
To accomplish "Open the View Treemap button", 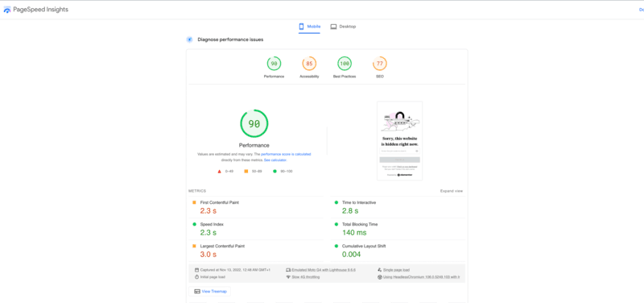I will tap(210, 291).
